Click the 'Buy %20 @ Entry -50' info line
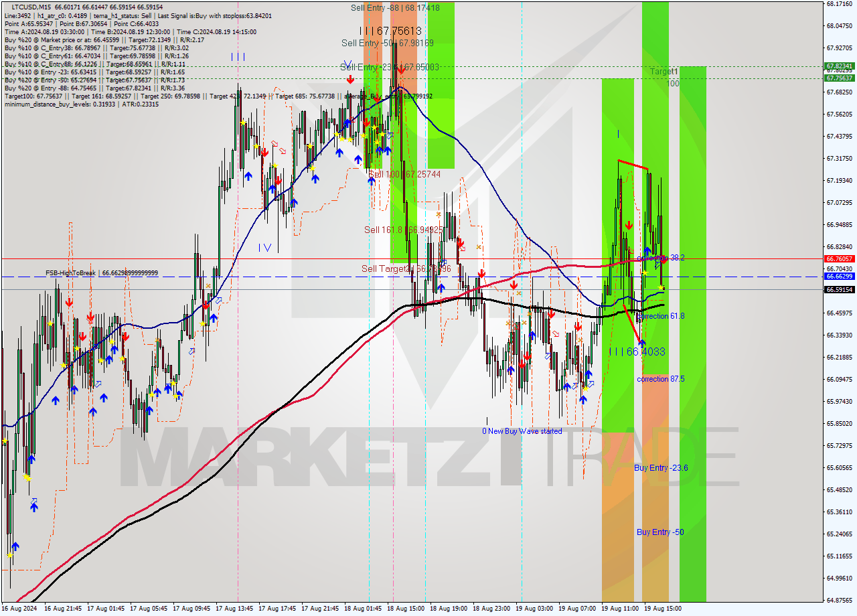This screenshot has width=857, height=616. [x=94, y=80]
